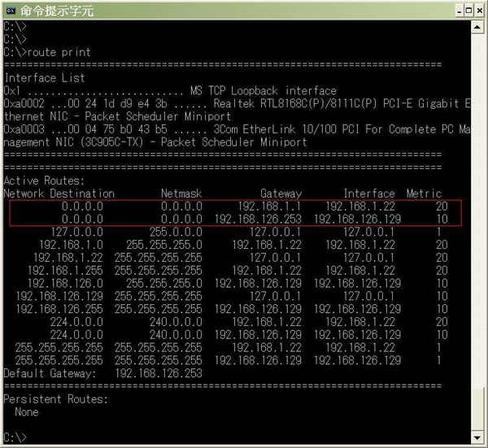Screen dimensions: 488x448
Task: Click the 'Interface' column header
Action: pos(369,194)
